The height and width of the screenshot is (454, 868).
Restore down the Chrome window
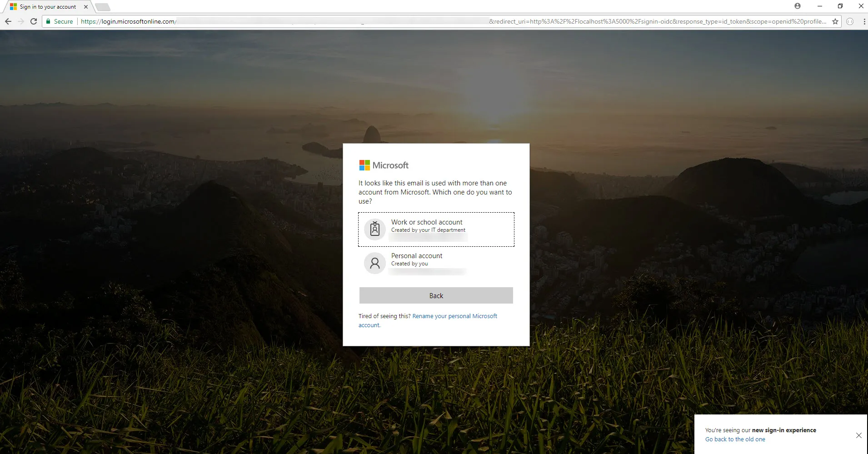[x=840, y=6]
